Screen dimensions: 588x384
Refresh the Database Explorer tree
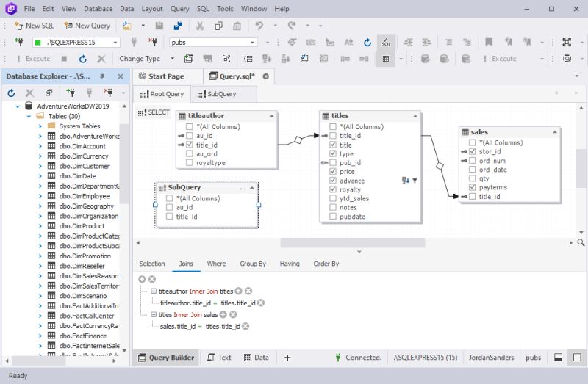click(11, 93)
